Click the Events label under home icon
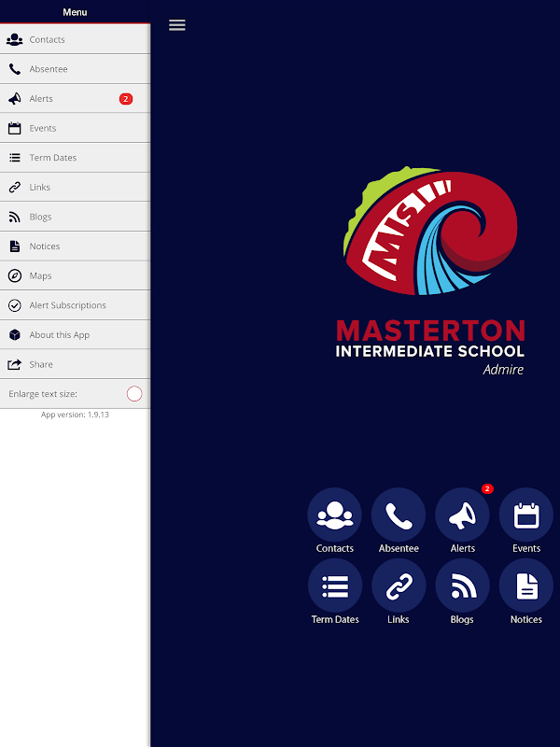 526,548
